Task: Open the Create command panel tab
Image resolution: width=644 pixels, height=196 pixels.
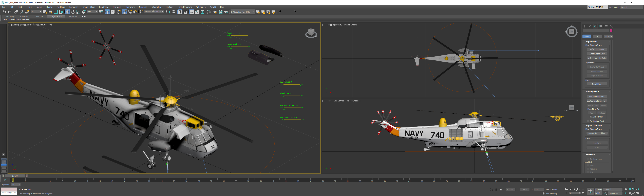Action: [x=584, y=26]
